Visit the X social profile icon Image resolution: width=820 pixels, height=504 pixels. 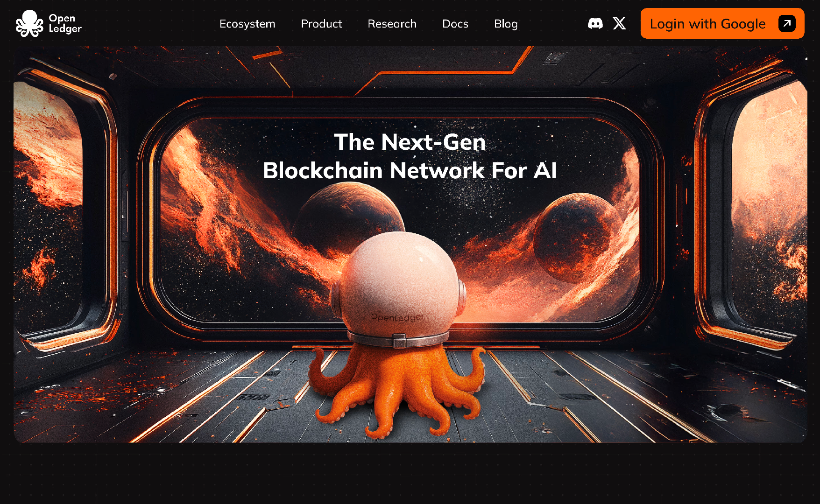click(619, 23)
